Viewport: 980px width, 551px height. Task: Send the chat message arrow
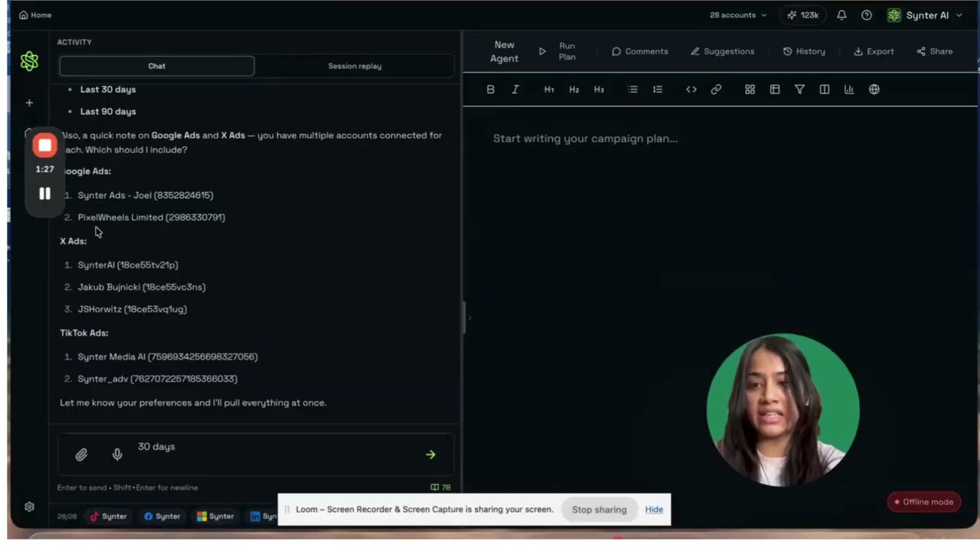point(430,455)
